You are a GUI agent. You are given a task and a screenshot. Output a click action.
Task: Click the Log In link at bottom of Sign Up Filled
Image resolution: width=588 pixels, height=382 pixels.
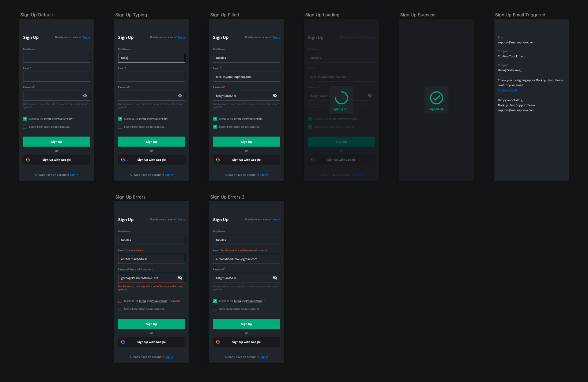pyautogui.click(x=264, y=174)
